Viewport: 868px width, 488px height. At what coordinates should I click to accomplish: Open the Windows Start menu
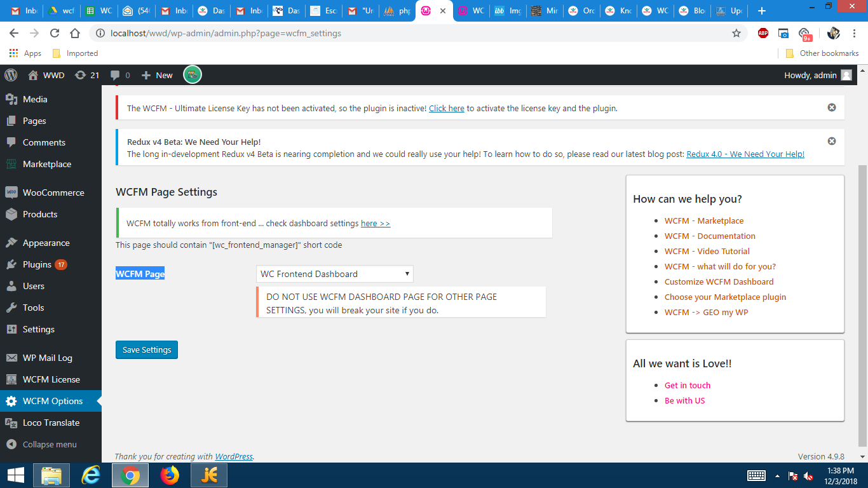click(15, 475)
